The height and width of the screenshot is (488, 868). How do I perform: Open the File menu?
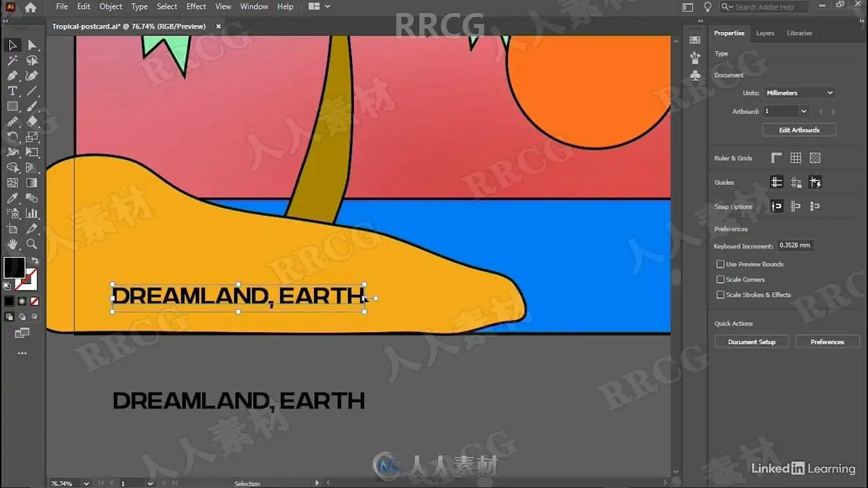(62, 7)
